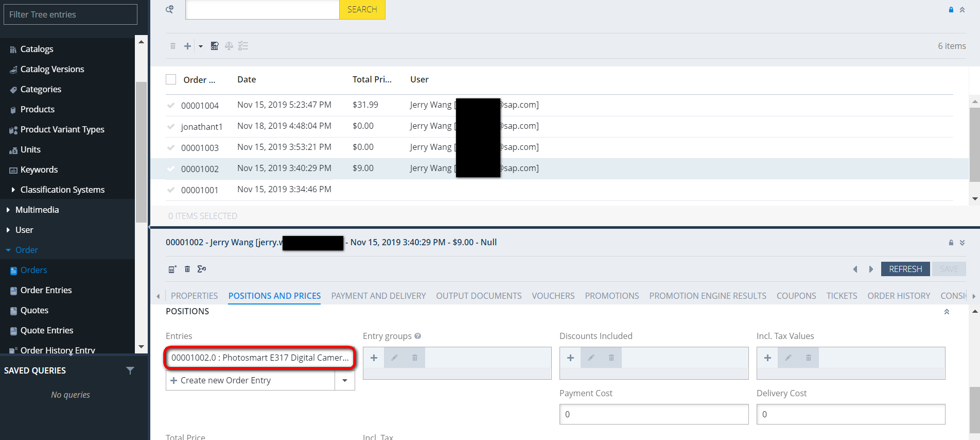Expand the User tree node
Viewport: 980px width, 440px height.
coord(8,230)
